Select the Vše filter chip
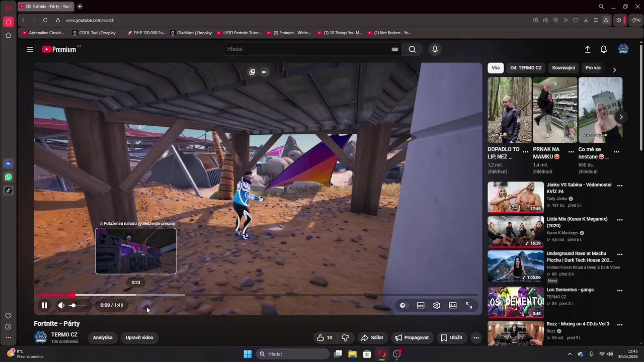This screenshot has width=644, height=362. tap(496, 68)
